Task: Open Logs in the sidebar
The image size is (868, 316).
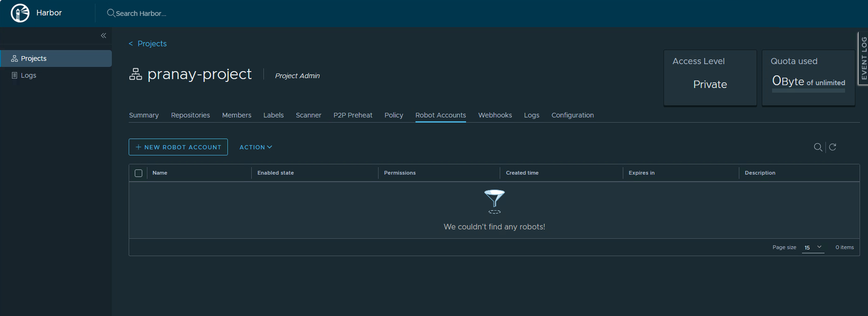Action: click(x=56, y=75)
